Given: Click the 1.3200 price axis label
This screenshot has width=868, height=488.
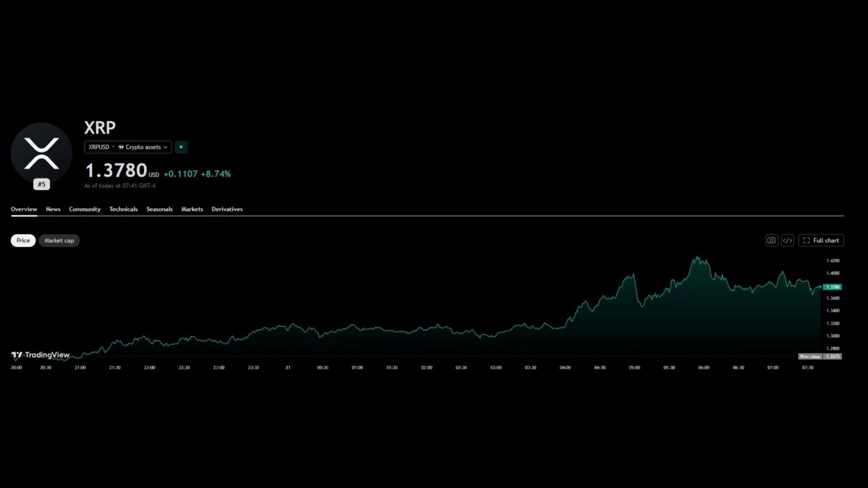Looking at the screenshot, I should (x=833, y=323).
